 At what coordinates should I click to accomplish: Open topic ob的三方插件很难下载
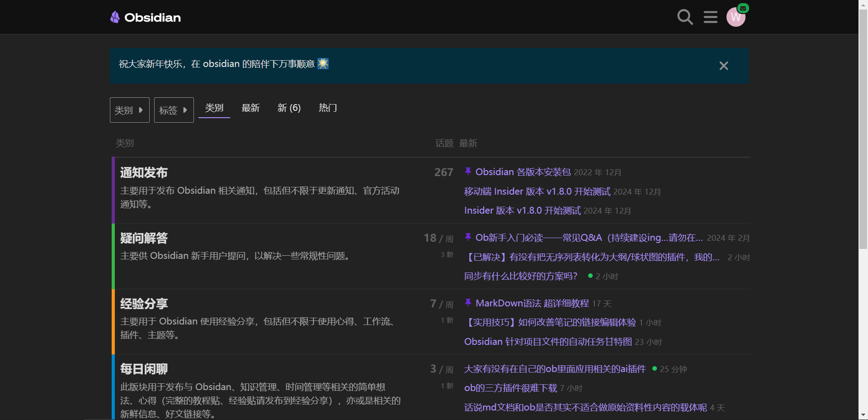(510, 388)
